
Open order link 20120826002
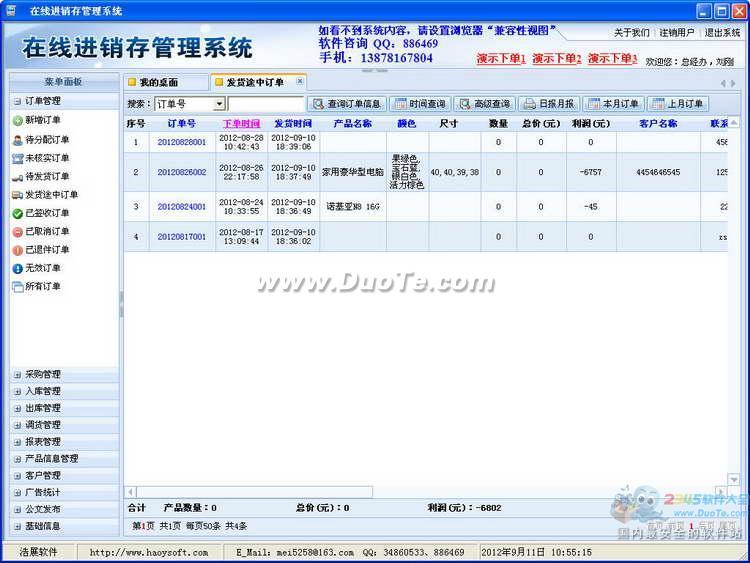(x=181, y=172)
